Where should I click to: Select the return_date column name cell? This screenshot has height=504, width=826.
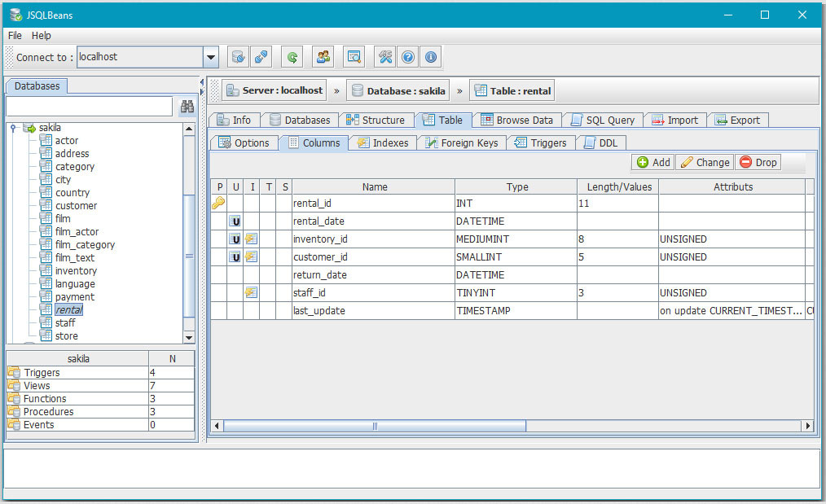373,275
